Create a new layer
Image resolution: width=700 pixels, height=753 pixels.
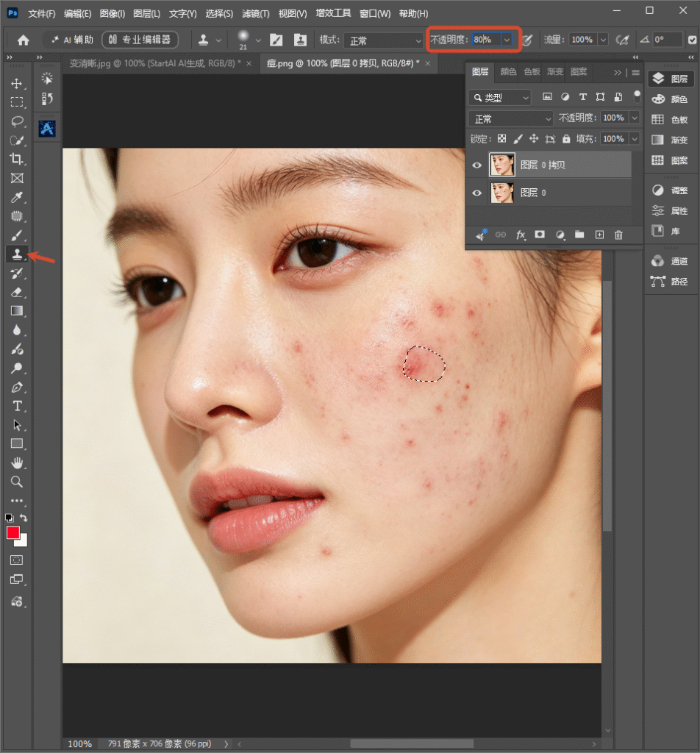point(599,235)
